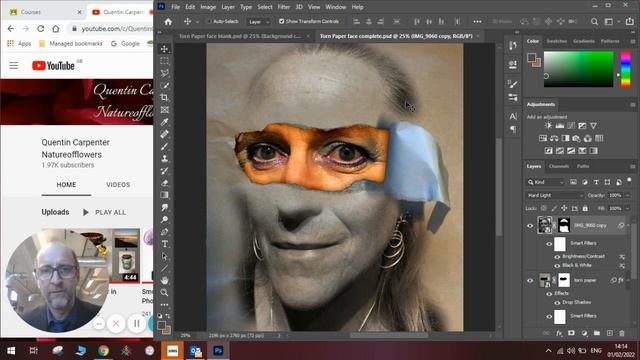Switch to the Paths tab
640x360 pixels.
(x=582, y=166)
